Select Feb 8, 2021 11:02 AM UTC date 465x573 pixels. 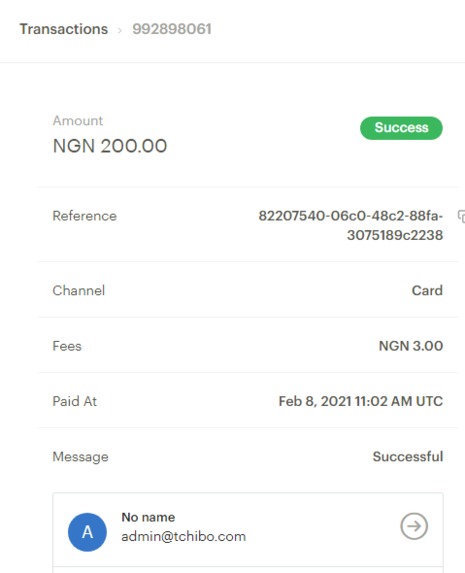click(x=361, y=401)
